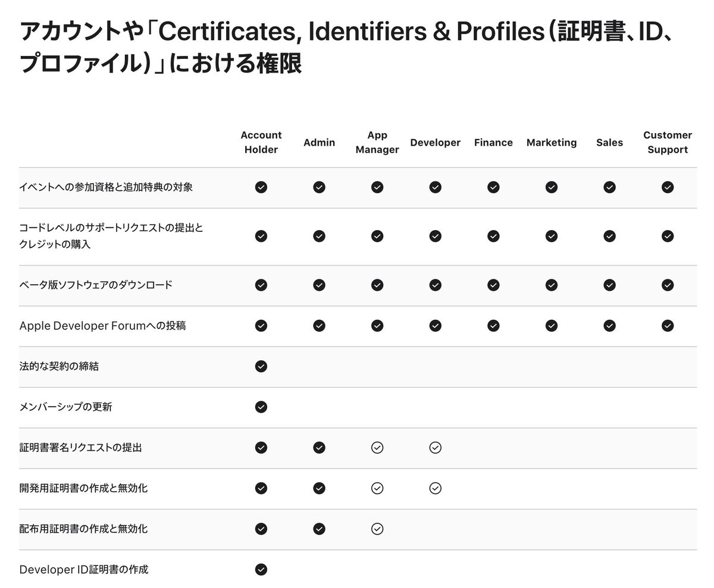Click Admin checkmark in 証明書署名リクエストの提出 row
The image size is (714, 588).
tap(319, 448)
